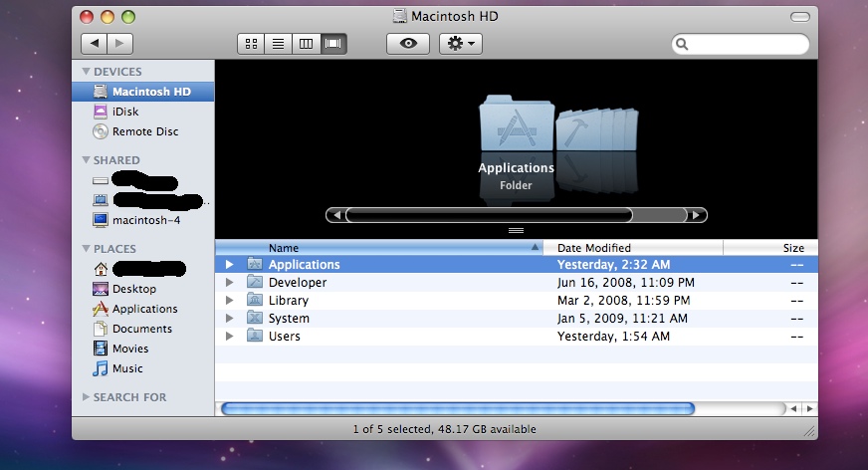
Task: Switch to list view
Action: click(279, 44)
